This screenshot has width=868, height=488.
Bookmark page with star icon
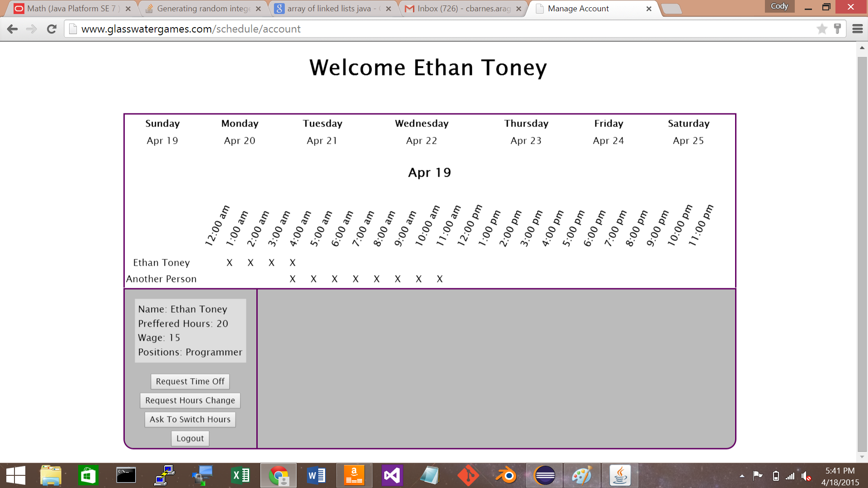click(x=822, y=29)
